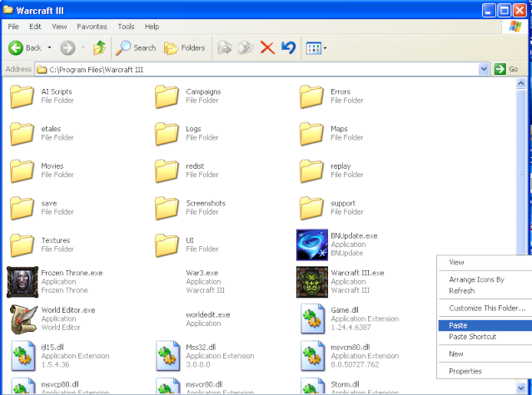Choose Properties in the context menu
532x395 pixels.
485,371
